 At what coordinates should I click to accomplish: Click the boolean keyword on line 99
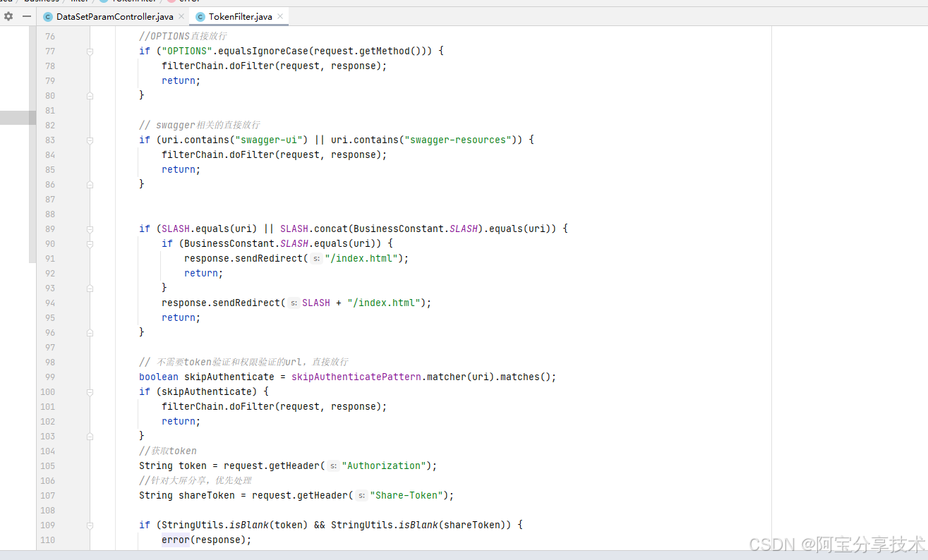pos(159,377)
